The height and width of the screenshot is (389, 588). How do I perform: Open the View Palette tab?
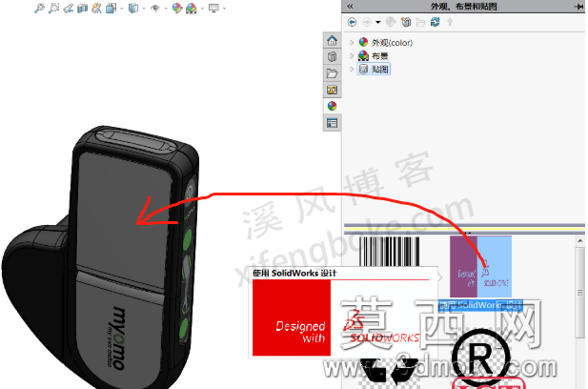tap(332, 90)
